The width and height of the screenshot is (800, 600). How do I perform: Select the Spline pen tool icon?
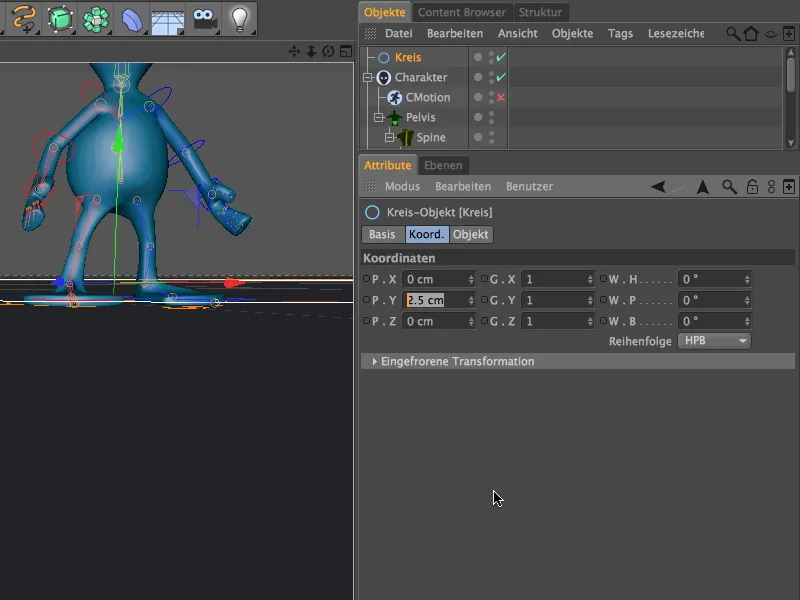23,19
